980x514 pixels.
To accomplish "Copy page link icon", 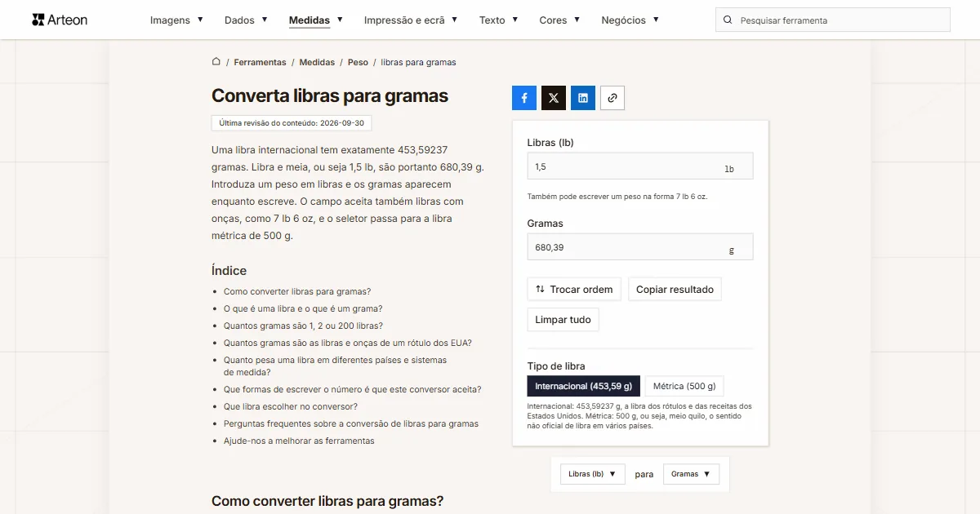I will pos(612,98).
